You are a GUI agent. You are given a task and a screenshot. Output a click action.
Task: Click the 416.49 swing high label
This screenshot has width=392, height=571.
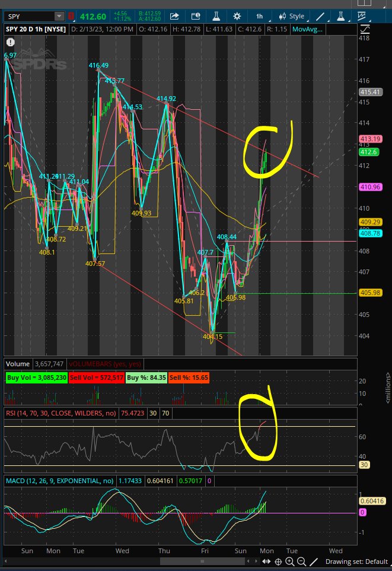tap(98, 65)
